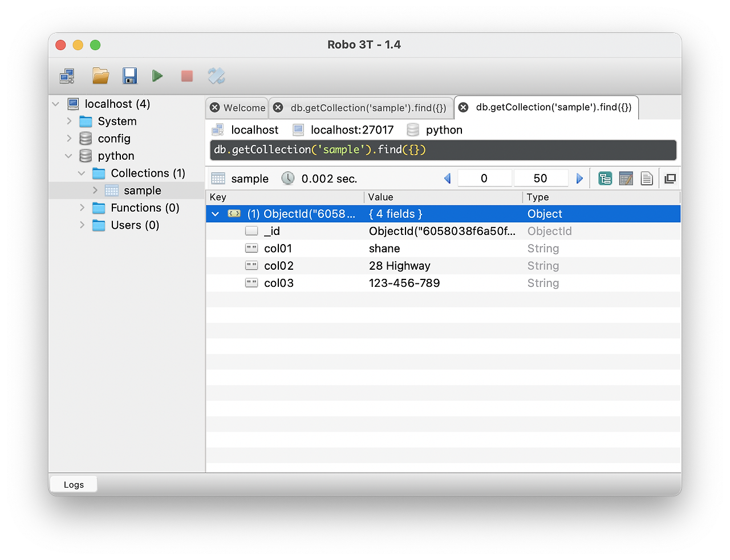Image resolution: width=730 pixels, height=560 pixels.
Task: Switch results to tree view mode
Action: coord(605,178)
